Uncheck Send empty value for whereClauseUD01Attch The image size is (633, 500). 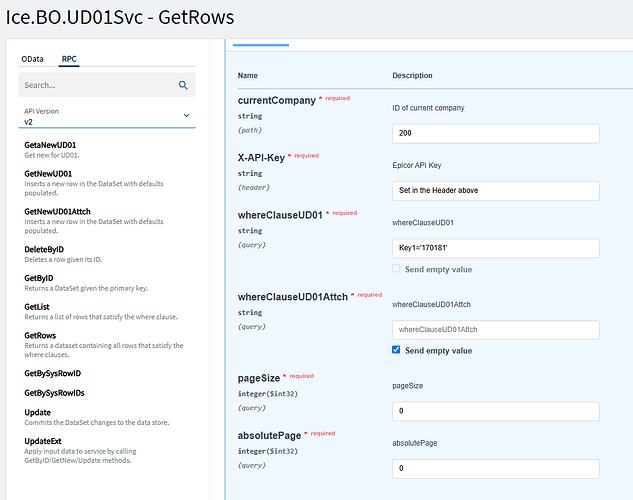click(396, 350)
